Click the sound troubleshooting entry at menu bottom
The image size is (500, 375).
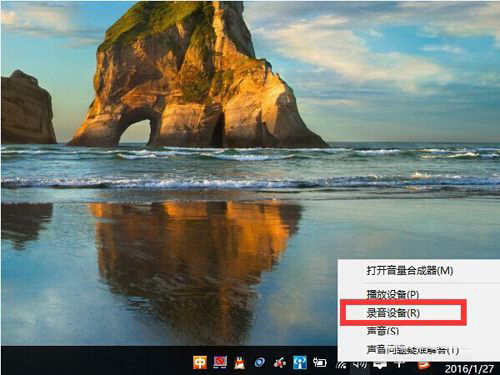click(413, 350)
